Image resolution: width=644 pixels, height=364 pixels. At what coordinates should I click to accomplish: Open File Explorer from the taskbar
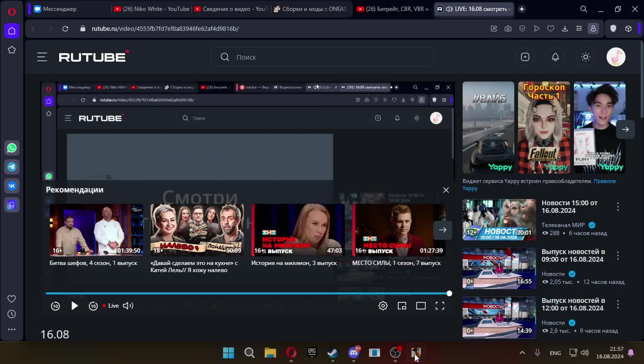(x=270, y=353)
